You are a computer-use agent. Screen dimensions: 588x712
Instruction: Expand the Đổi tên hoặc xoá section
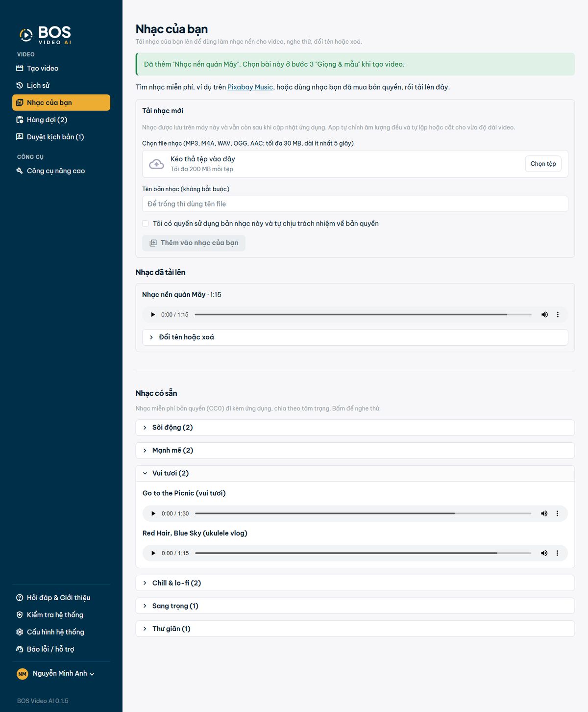[355, 337]
